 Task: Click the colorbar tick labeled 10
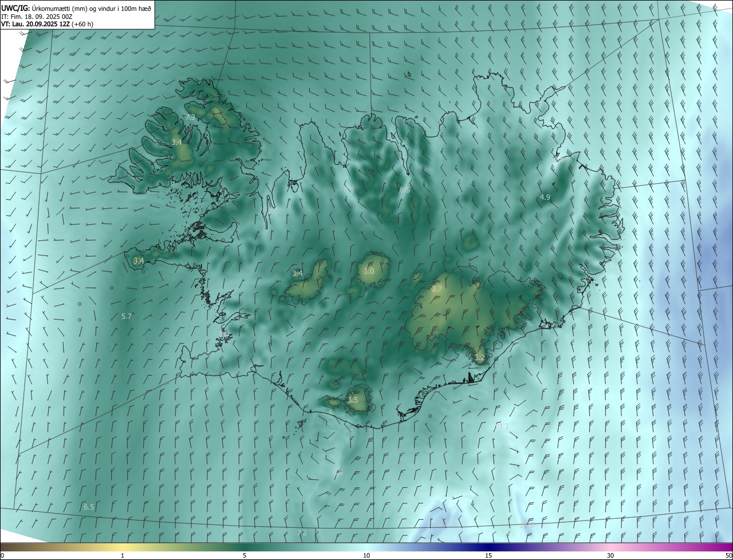coord(366,555)
